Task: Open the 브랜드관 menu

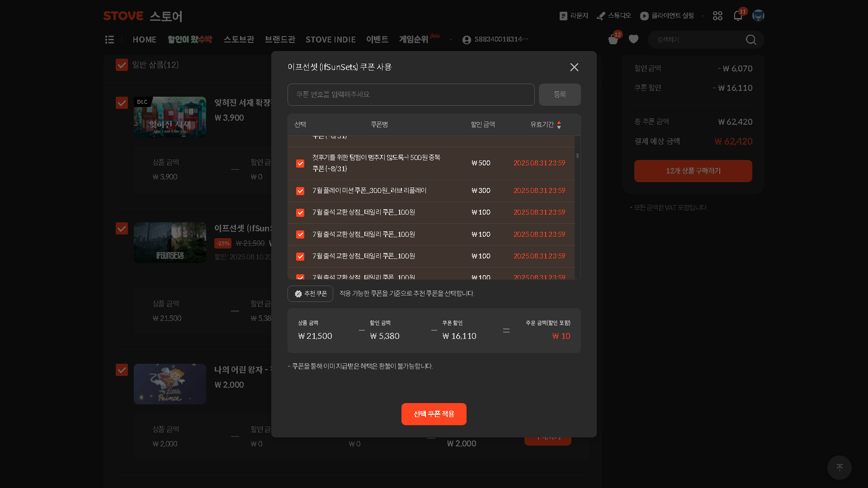Action: 280,40
